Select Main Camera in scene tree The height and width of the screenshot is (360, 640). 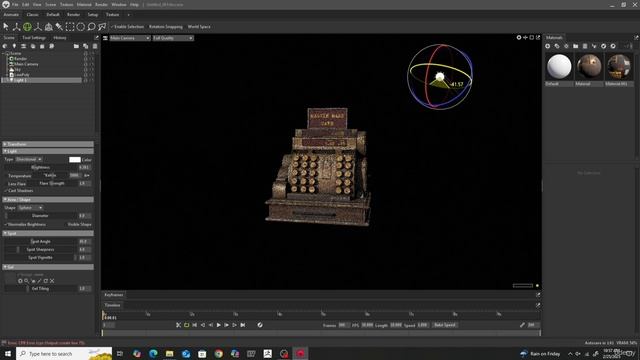tap(26, 64)
